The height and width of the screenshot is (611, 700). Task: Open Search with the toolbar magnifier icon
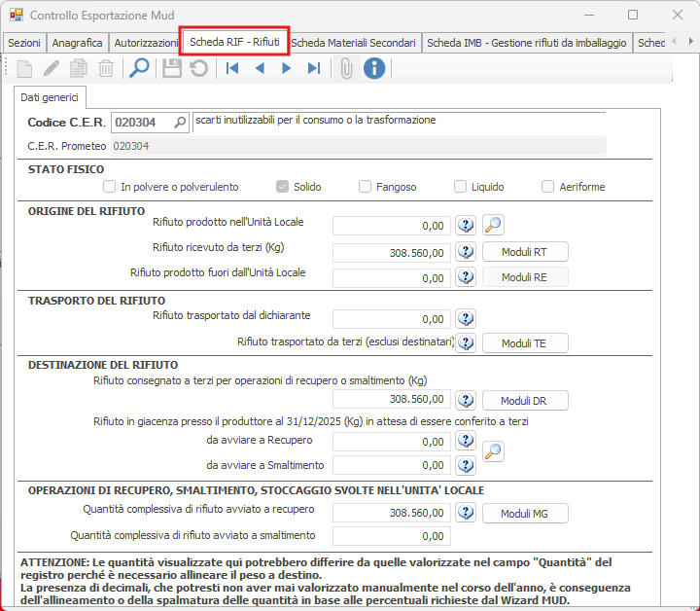tap(139, 69)
